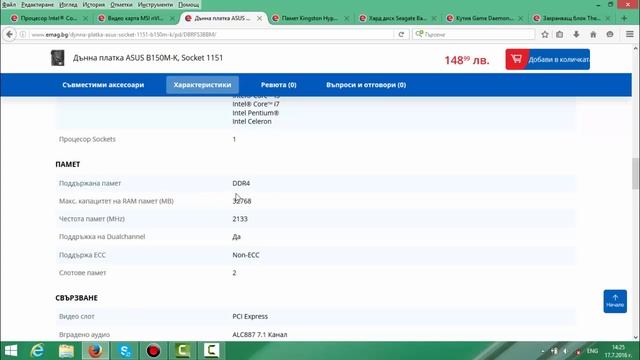640x360 pixels.
Task: Open the green Camtasia taskbar icon
Action: pyautogui.click(x=182, y=351)
